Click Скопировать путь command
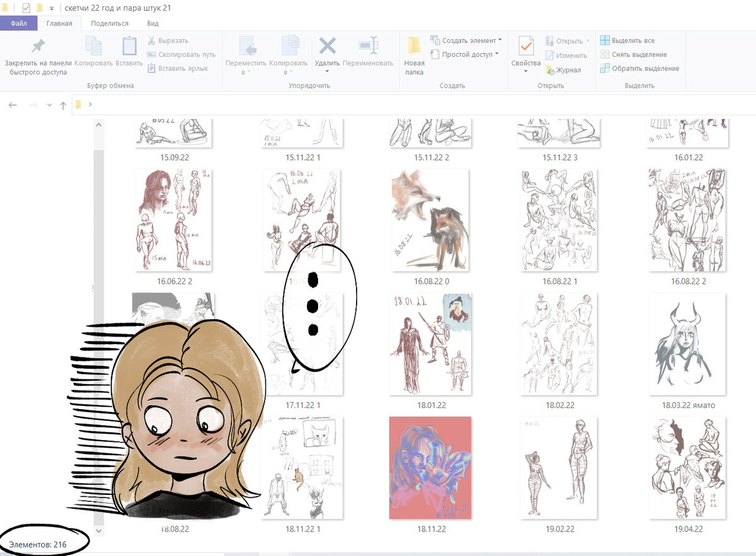The width and height of the screenshot is (756, 556). point(181,55)
